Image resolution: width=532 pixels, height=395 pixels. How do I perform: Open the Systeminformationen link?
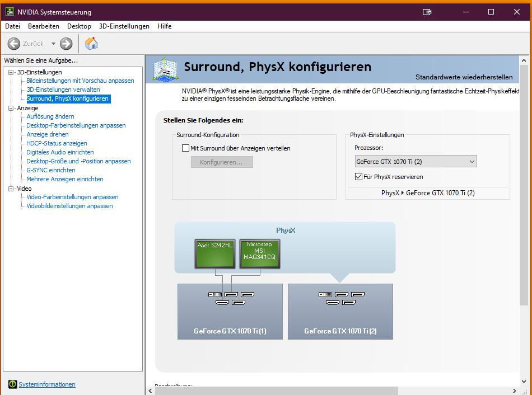tap(47, 384)
